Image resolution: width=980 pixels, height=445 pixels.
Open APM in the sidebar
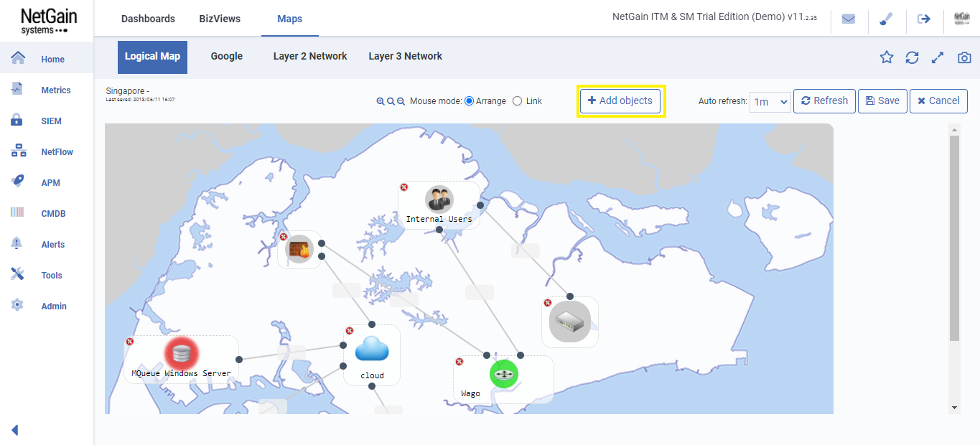[x=47, y=182]
